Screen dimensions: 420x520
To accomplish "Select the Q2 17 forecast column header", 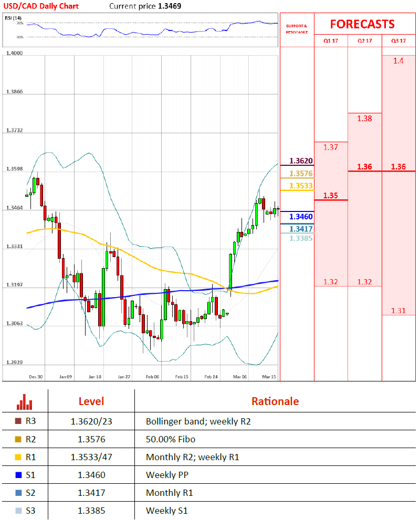I will pos(364,41).
